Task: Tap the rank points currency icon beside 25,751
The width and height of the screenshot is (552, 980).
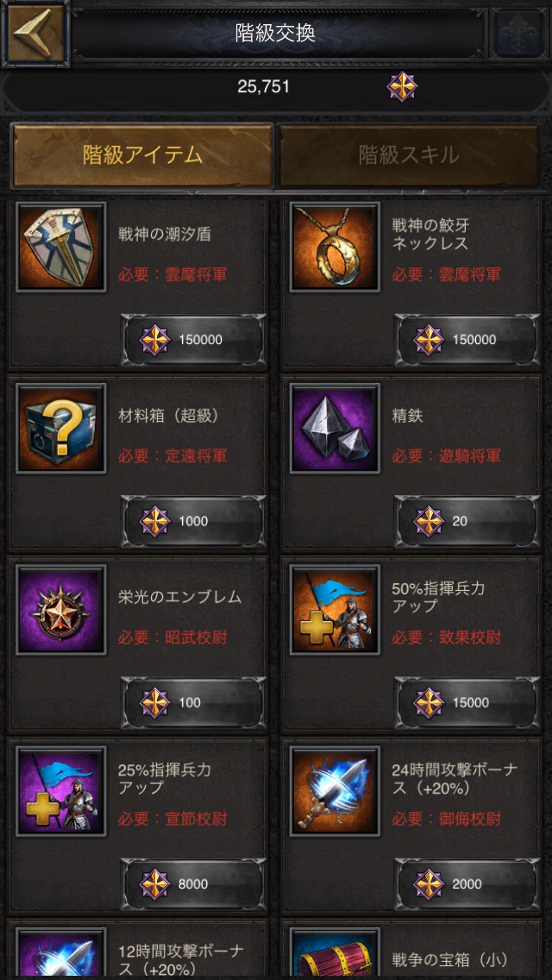Action: point(402,86)
